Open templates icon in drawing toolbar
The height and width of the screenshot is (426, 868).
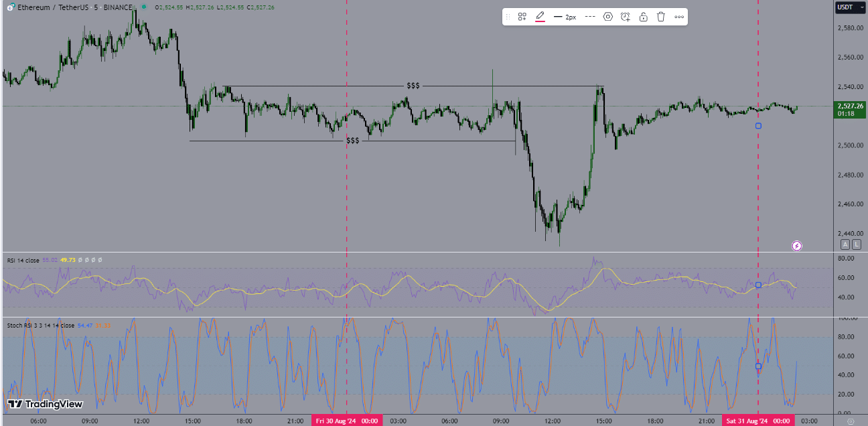[522, 17]
